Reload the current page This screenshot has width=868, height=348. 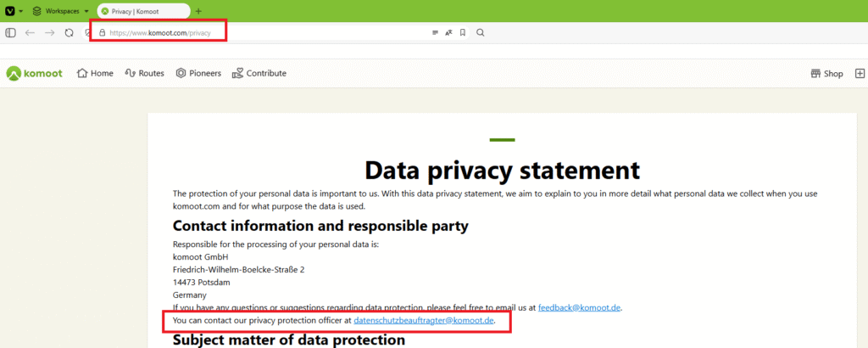(x=70, y=33)
